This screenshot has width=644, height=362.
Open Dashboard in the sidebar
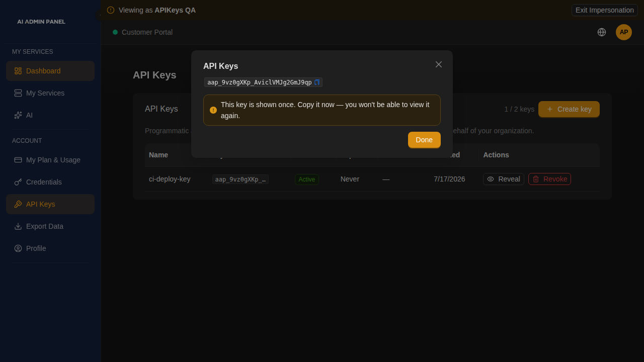50,71
